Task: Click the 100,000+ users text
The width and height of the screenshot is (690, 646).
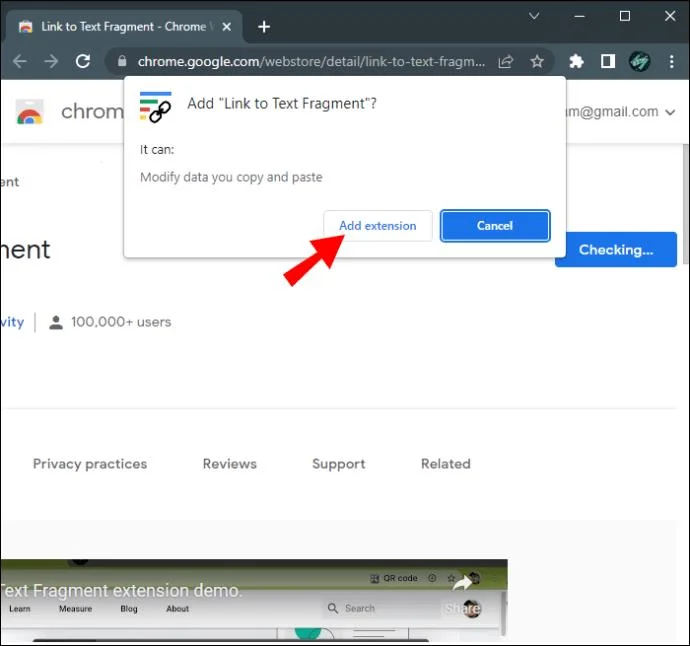Action: [121, 322]
